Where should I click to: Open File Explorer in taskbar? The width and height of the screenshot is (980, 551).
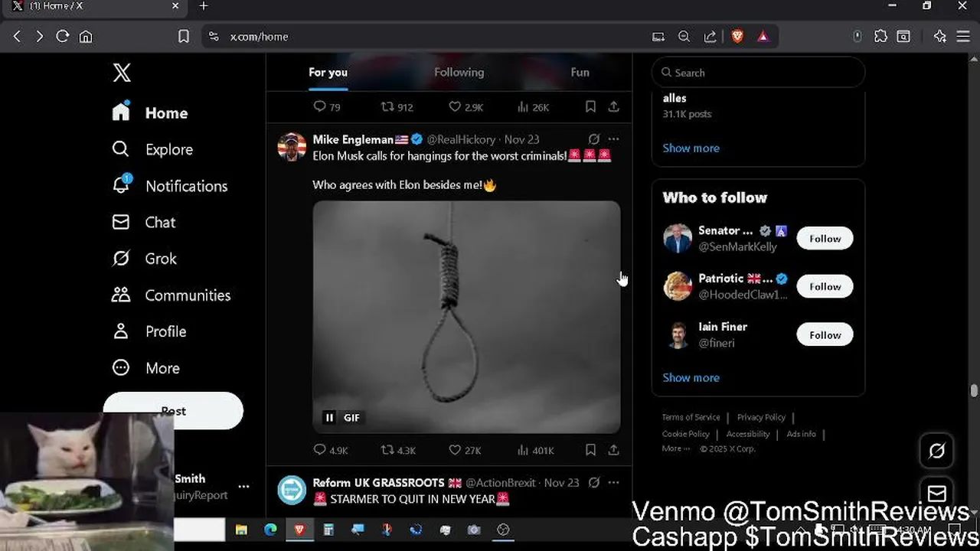241,530
